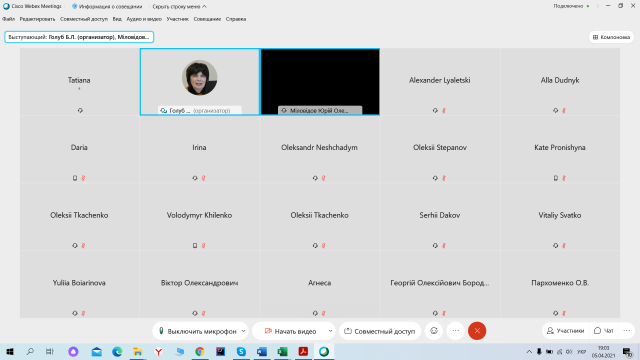Open microphone options dropdown arrow
Screen dimensions: 640x360
click(x=243, y=331)
